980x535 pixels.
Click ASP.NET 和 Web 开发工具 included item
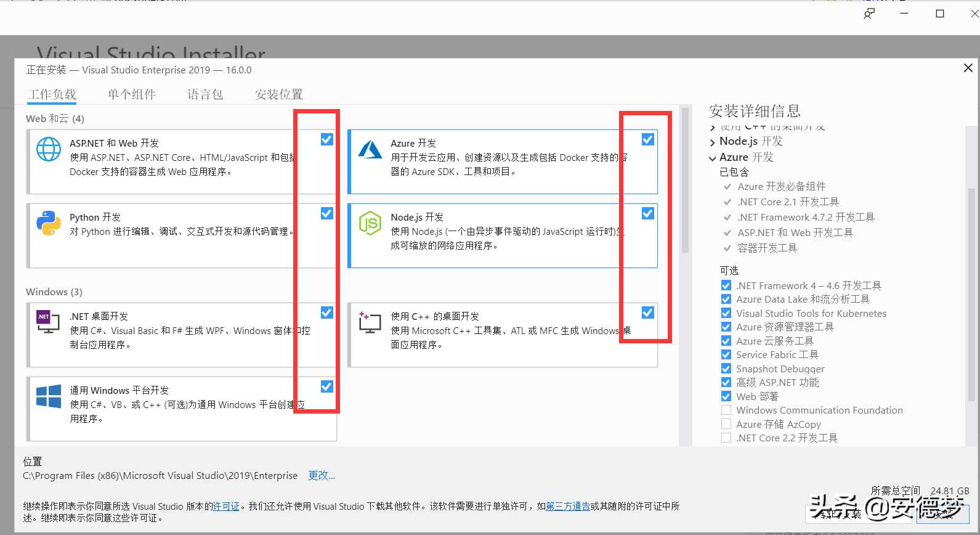coord(795,232)
